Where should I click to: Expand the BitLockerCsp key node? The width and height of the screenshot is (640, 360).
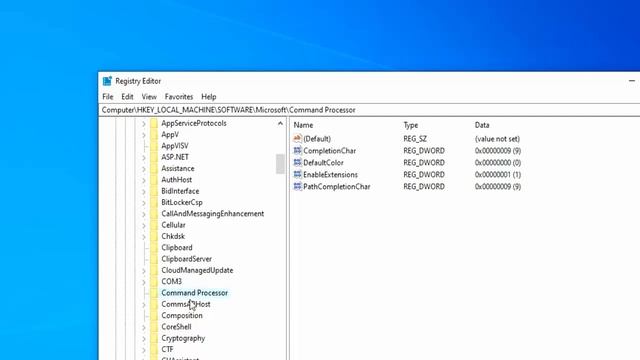(144, 203)
